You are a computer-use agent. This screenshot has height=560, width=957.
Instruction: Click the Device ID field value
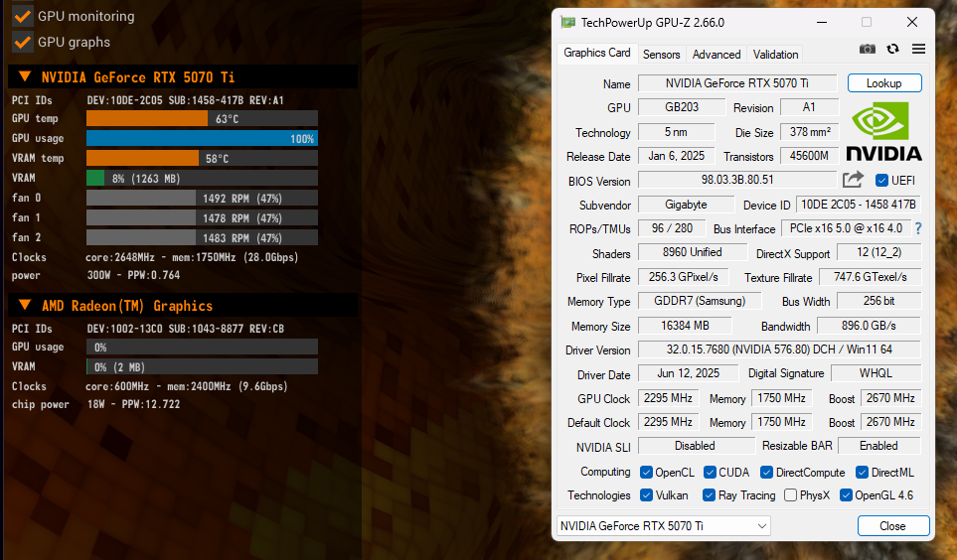pyautogui.click(x=859, y=205)
